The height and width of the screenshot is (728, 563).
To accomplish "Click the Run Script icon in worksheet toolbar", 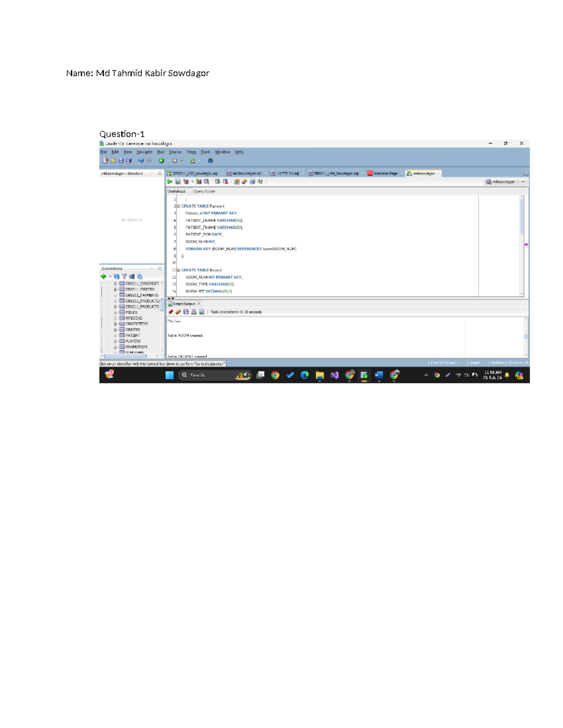I will pyautogui.click(x=178, y=182).
